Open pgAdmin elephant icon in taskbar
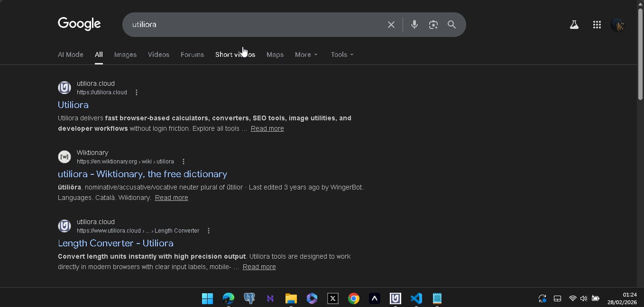This screenshot has height=307, width=644. point(249,298)
